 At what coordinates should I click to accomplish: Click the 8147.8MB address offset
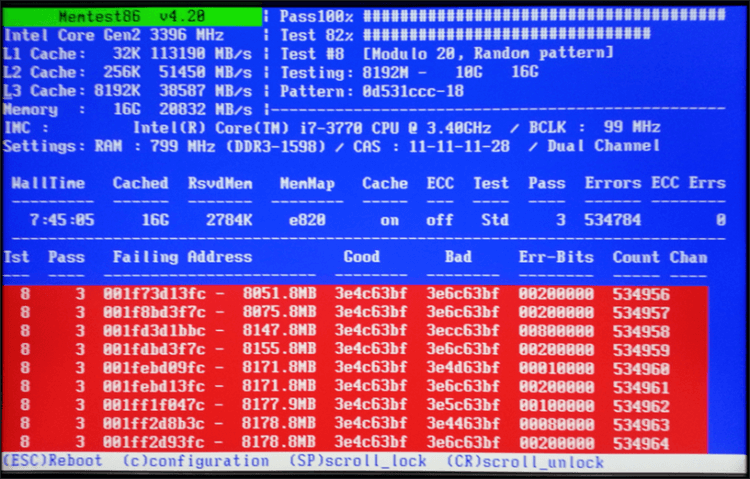click(x=279, y=331)
